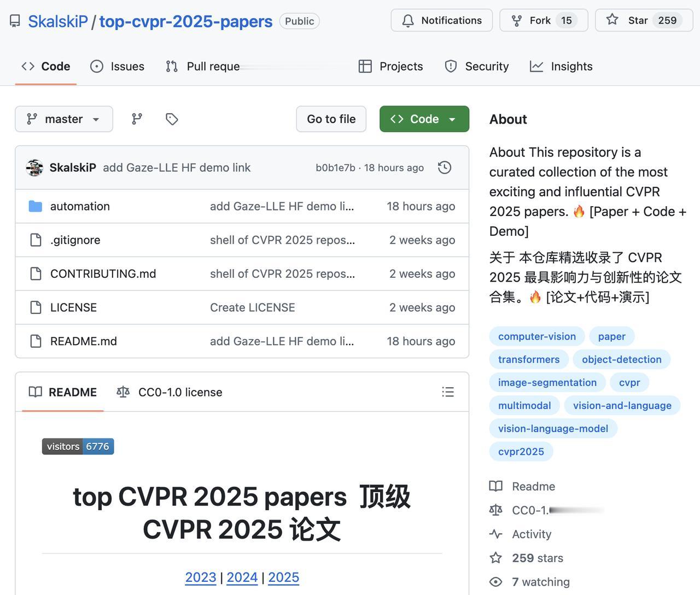Open the SkalskiP owner profile link
The image size is (700, 595).
click(58, 21)
